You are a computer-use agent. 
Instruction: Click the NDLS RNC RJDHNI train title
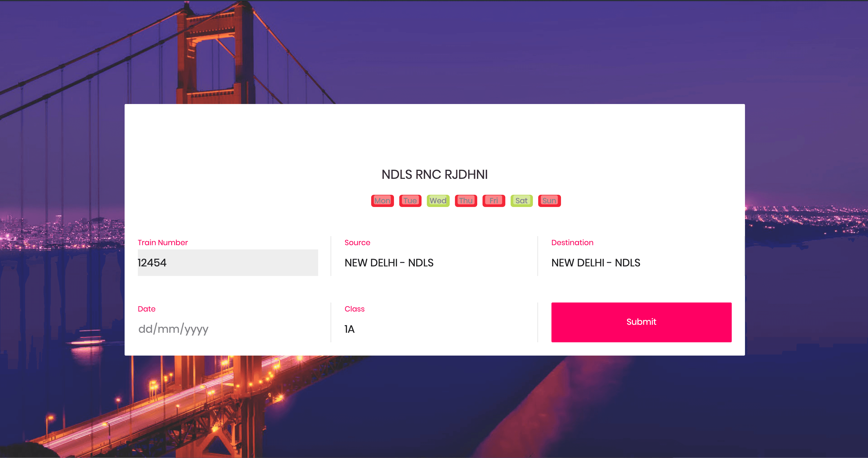point(434,174)
